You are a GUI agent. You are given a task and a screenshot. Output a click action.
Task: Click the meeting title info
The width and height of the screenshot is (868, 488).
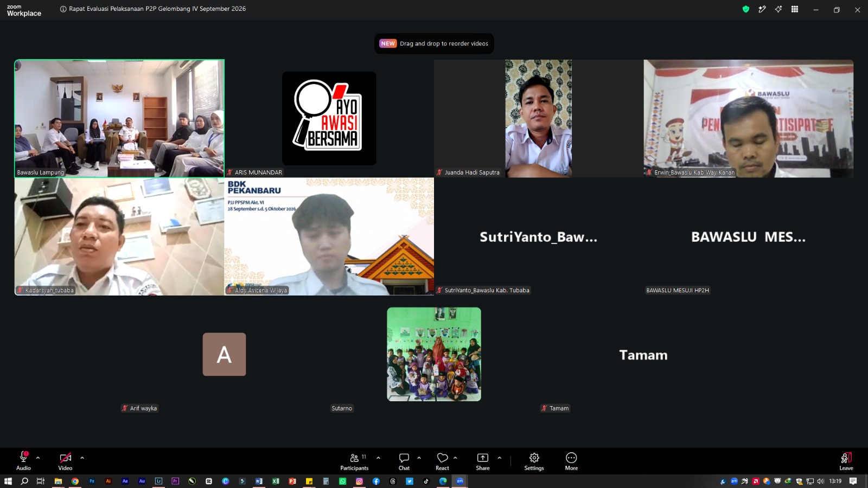point(153,9)
